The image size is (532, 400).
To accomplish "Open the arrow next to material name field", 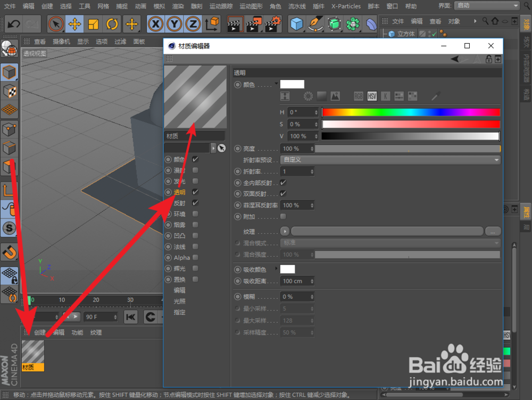I will pos(213,148).
